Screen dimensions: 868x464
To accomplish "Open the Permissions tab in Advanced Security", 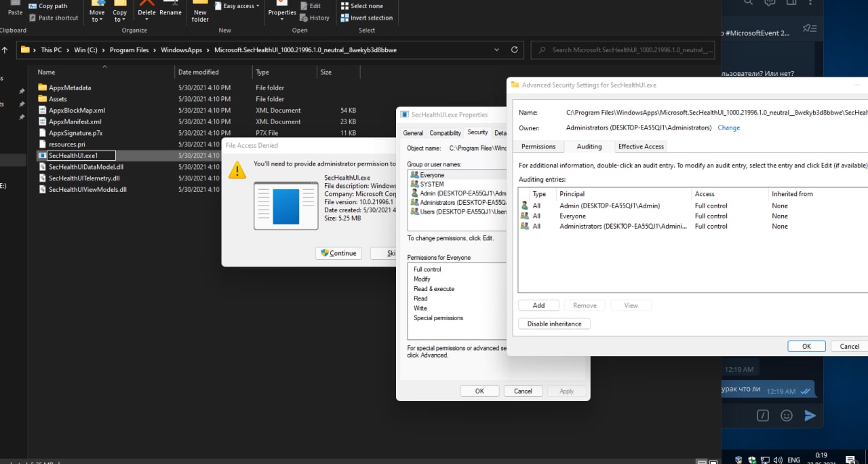I will pos(538,147).
